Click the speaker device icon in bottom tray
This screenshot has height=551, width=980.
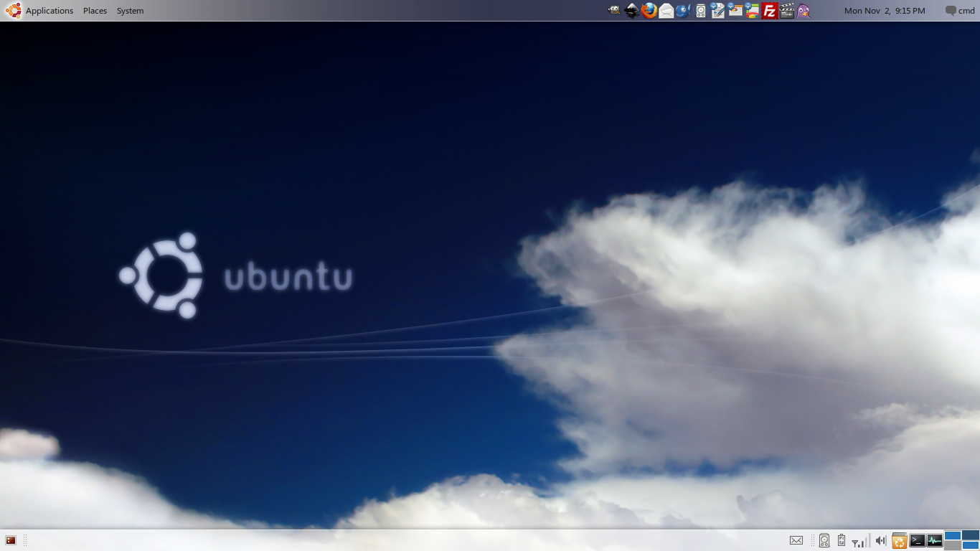[x=824, y=540]
